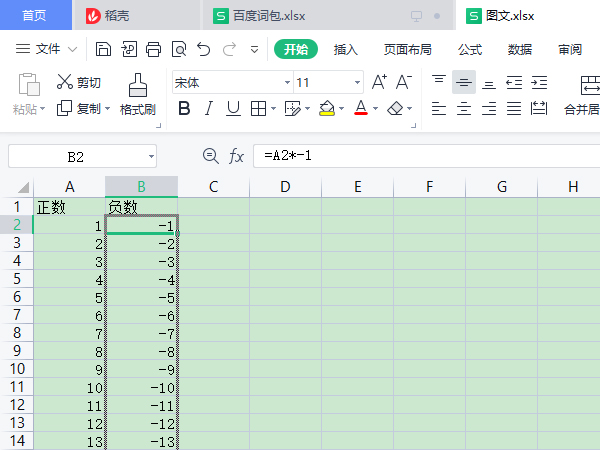Viewport: 600px width, 450px height.
Task: Toggle bold formatting
Action: tap(183, 109)
